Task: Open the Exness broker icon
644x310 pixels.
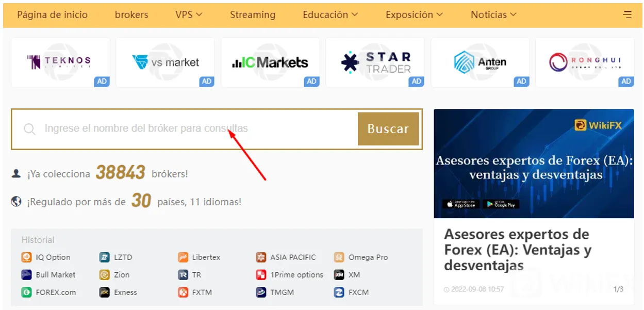Action: point(105,292)
